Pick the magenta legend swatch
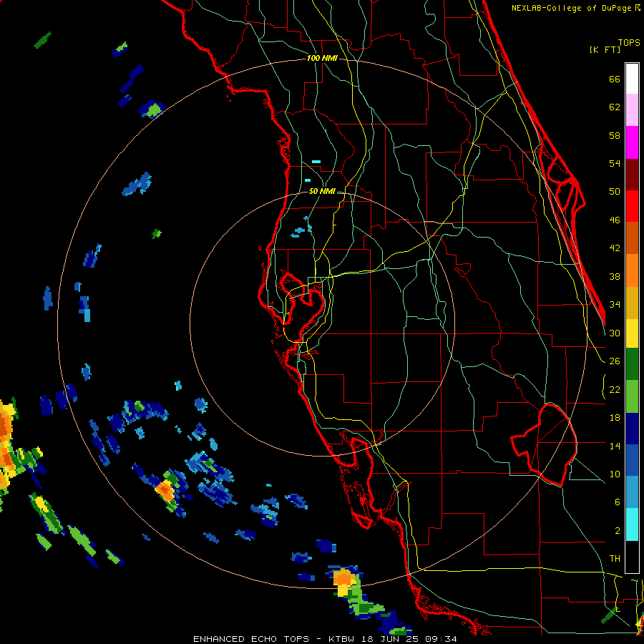The height and width of the screenshot is (644, 644). click(632, 142)
